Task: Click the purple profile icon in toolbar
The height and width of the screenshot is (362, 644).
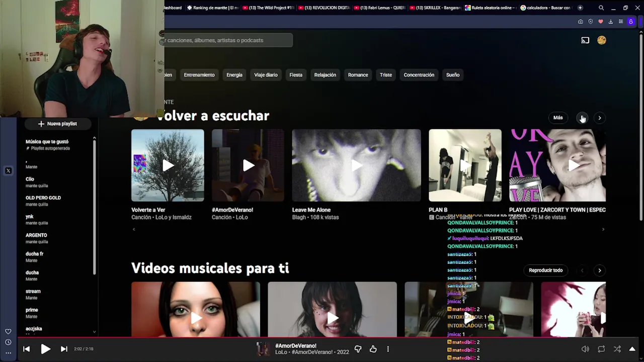Action: (631, 22)
